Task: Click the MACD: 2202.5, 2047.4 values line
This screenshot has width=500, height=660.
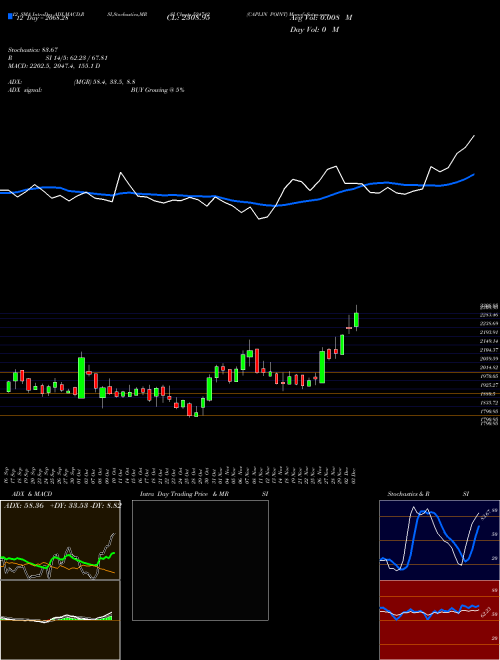Action: click(54, 66)
